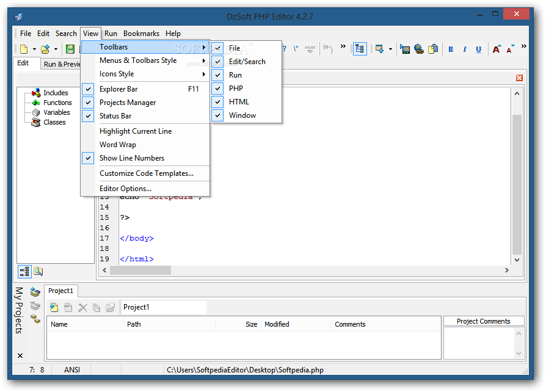Apply Italic HTML formatting

[465, 49]
